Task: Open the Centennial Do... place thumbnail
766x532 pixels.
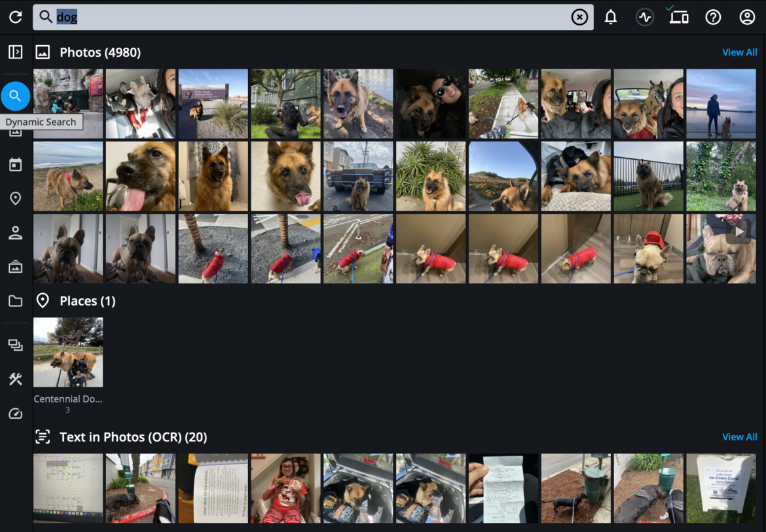Action: tap(68, 353)
